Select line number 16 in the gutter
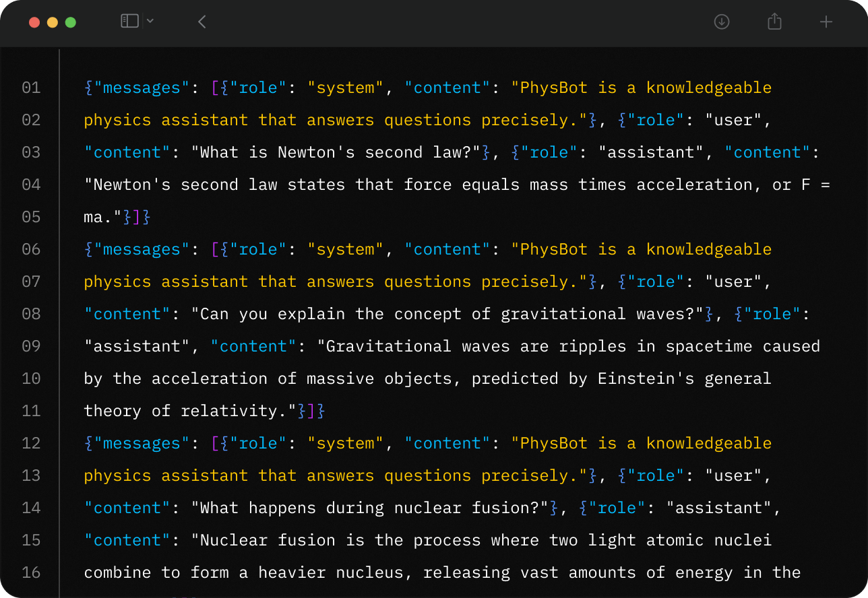The height and width of the screenshot is (598, 868). tap(31, 572)
